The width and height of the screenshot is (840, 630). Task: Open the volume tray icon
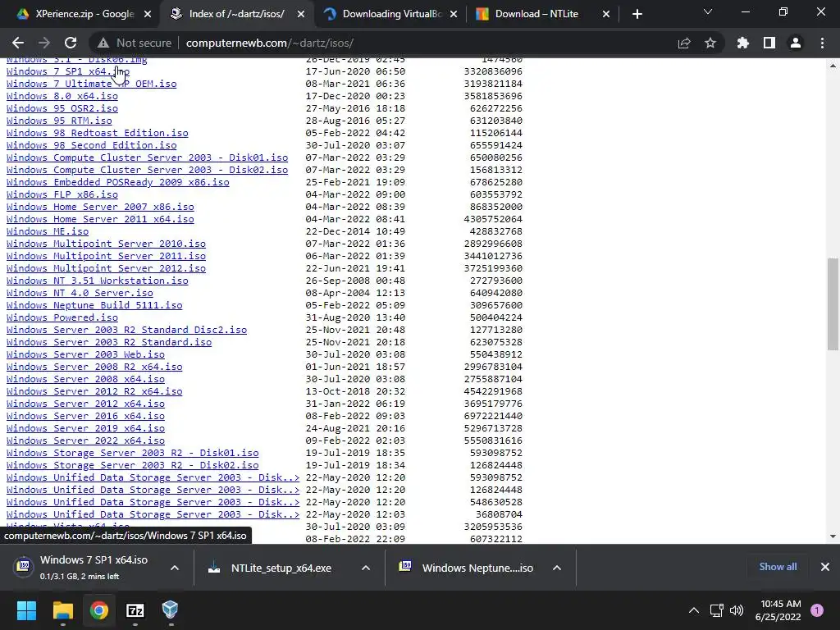click(x=737, y=610)
